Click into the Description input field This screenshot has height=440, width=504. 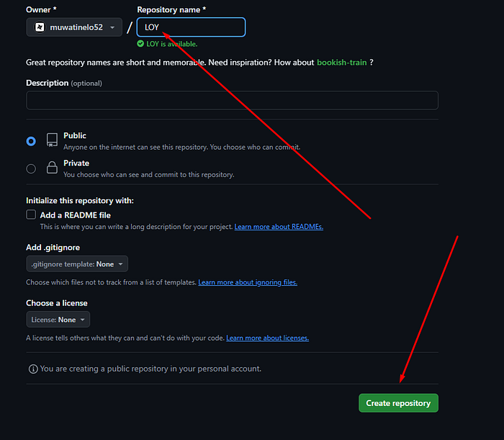(x=232, y=100)
